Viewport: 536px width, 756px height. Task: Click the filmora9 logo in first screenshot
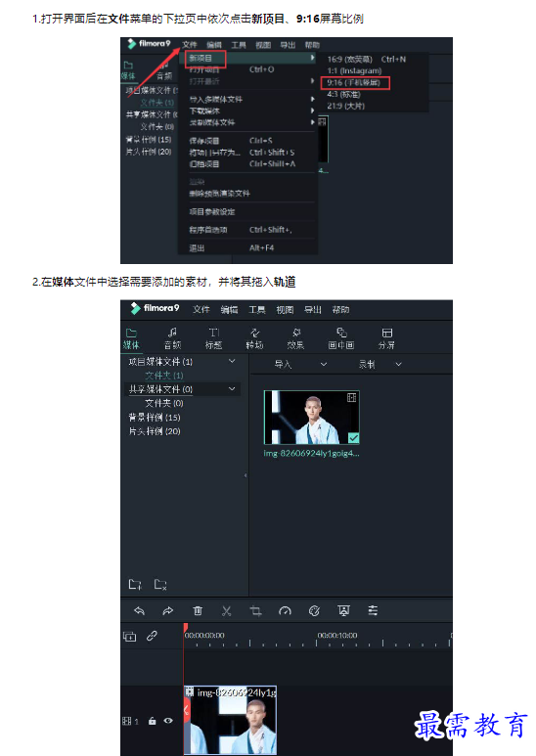149,43
